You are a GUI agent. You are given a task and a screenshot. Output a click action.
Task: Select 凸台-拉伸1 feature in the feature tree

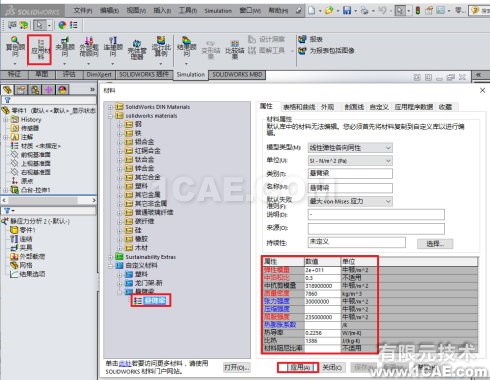point(36,190)
